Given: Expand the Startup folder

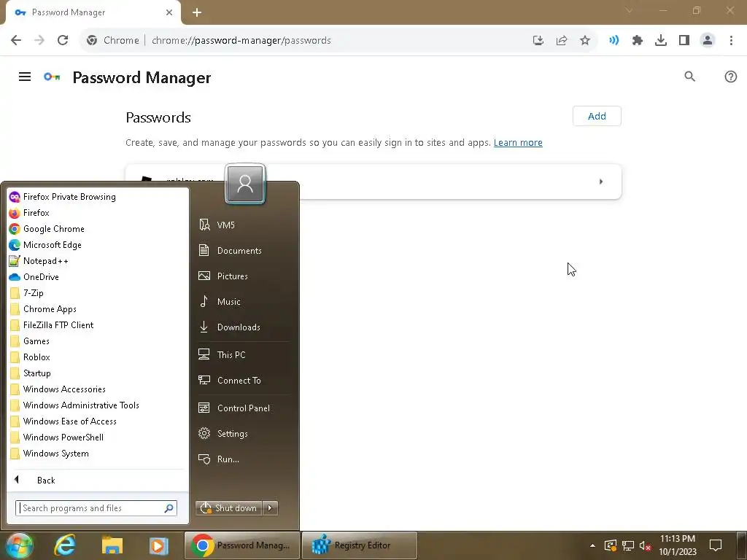Looking at the screenshot, I should coord(30,373).
